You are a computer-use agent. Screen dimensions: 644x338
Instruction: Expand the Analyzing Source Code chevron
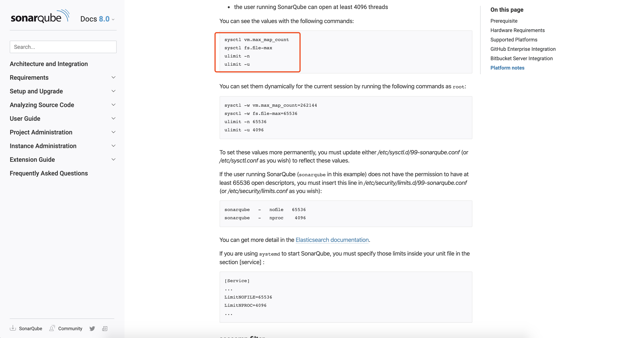click(114, 105)
